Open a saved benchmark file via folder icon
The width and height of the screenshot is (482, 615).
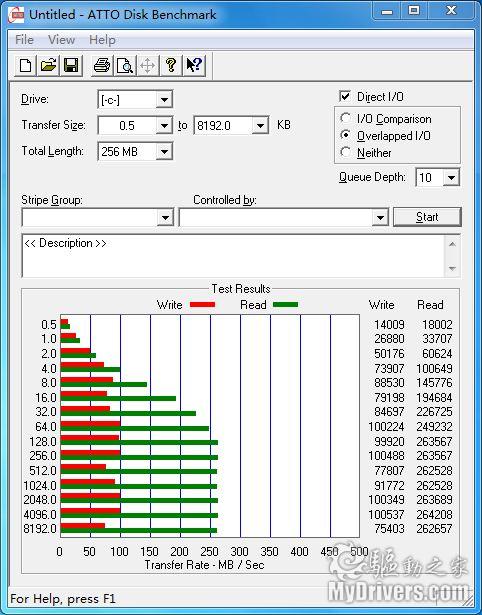click(x=48, y=65)
